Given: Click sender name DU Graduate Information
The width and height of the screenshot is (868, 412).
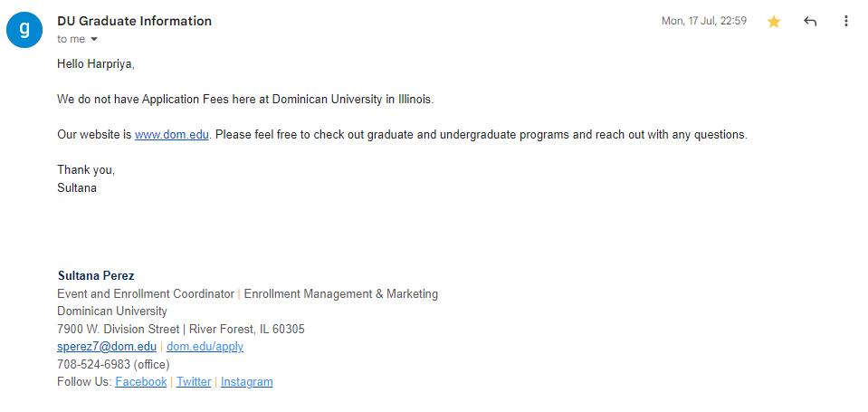Looking at the screenshot, I should point(134,21).
